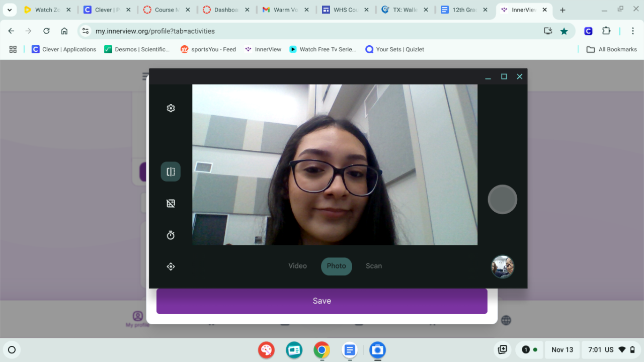Click the install app icon in address bar
The height and width of the screenshot is (362, 644).
point(548,31)
